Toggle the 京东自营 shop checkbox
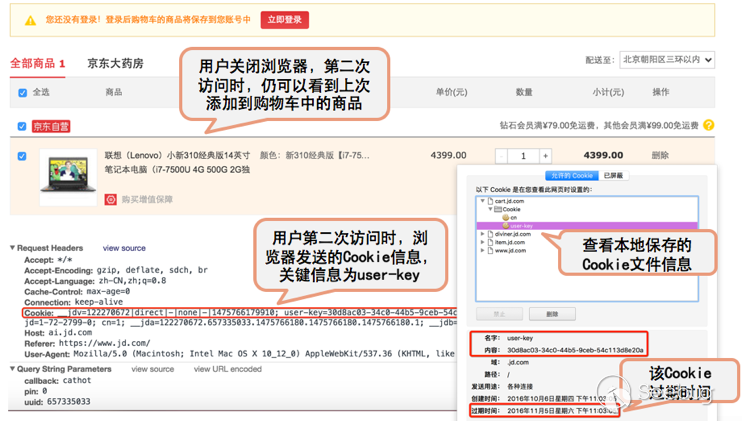This screenshot has height=421, width=742. coord(23,127)
